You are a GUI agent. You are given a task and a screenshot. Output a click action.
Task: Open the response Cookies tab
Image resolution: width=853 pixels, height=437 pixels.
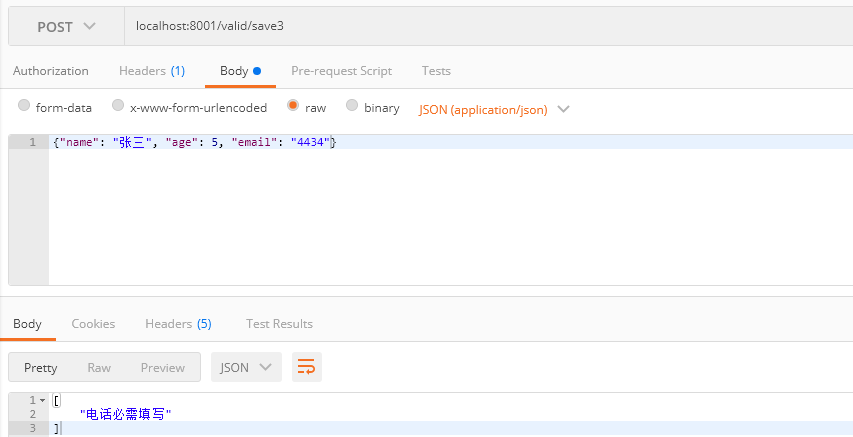pyautogui.click(x=93, y=324)
